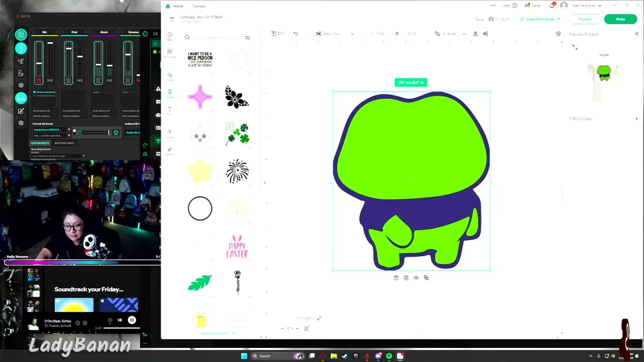
Task: Open the three-dot more options menu
Action: coord(493,6)
